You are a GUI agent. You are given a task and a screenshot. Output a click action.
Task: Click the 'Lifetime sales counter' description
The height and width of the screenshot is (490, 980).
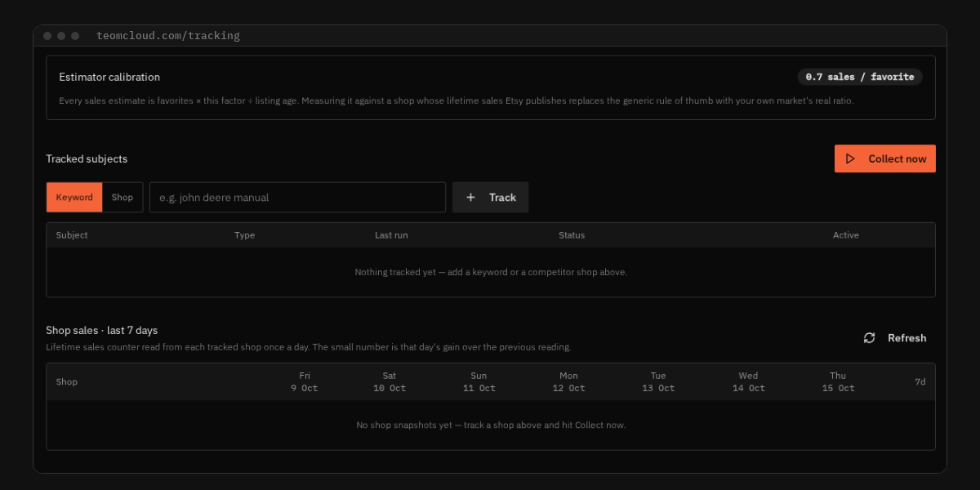(309, 347)
